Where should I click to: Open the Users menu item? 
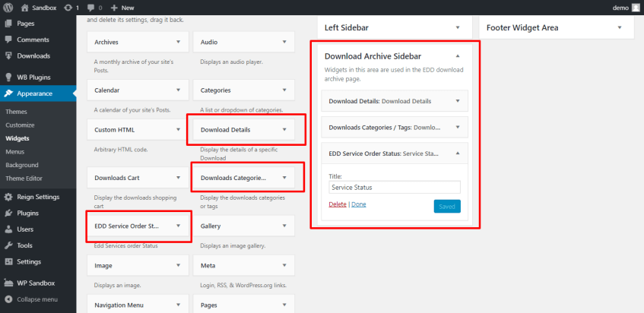coord(25,229)
